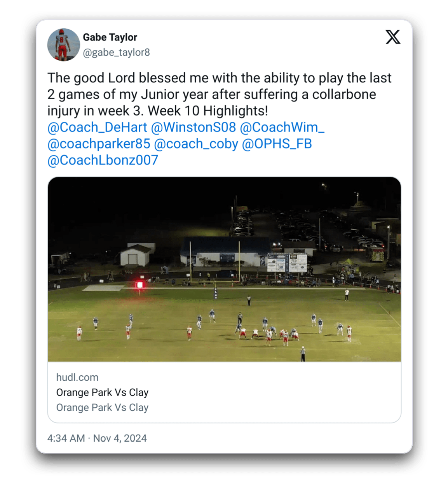This screenshot has width=448, height=501.
Task: Click the gray Orange Park Vs Clay description
Action: [102, 408]
